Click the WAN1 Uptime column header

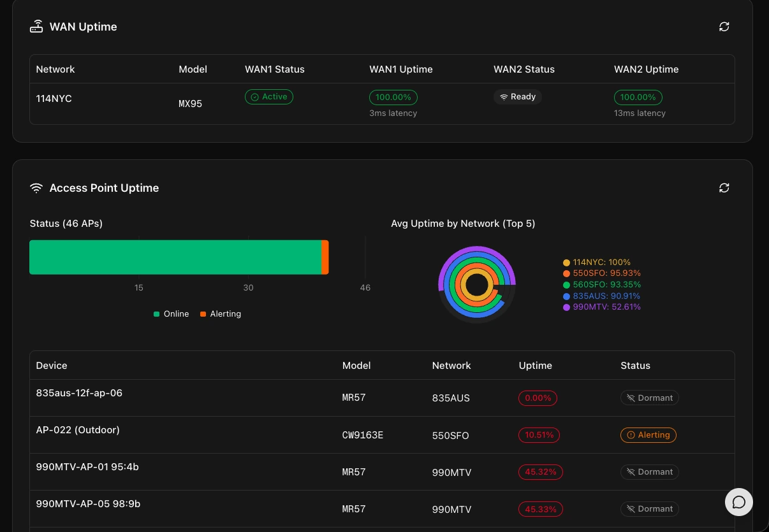[x=401, y=69]
